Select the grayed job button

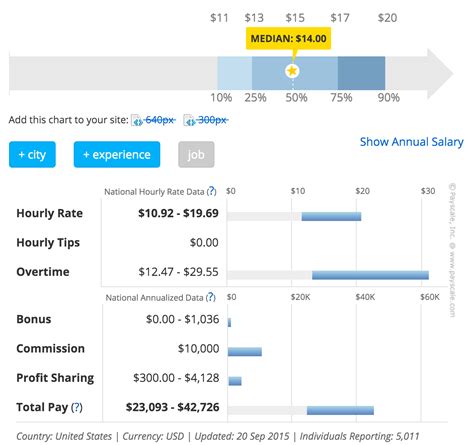tap(196, 154)
